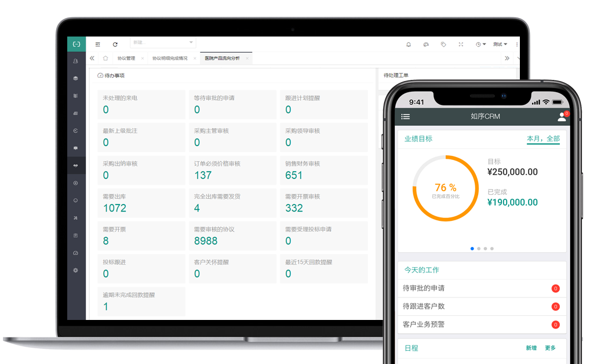Click the crossed tools sidebar icon

point(75,218)
